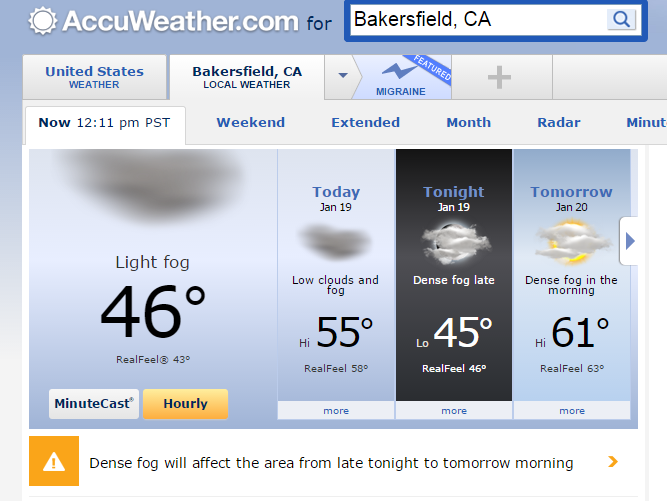Click the AccuWeather sun logo
667x501 pixels.
[x=43, y=20]
